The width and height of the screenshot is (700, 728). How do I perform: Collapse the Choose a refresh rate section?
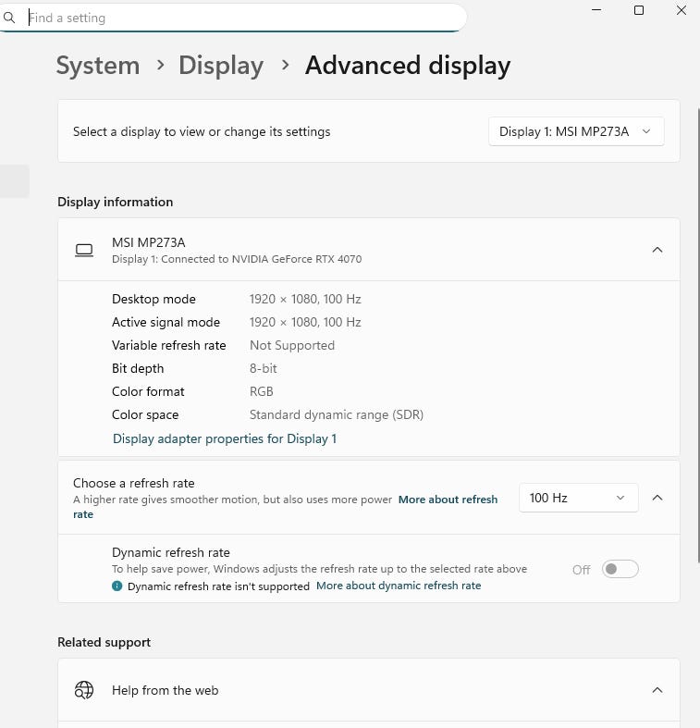click(x=657, y=498)
